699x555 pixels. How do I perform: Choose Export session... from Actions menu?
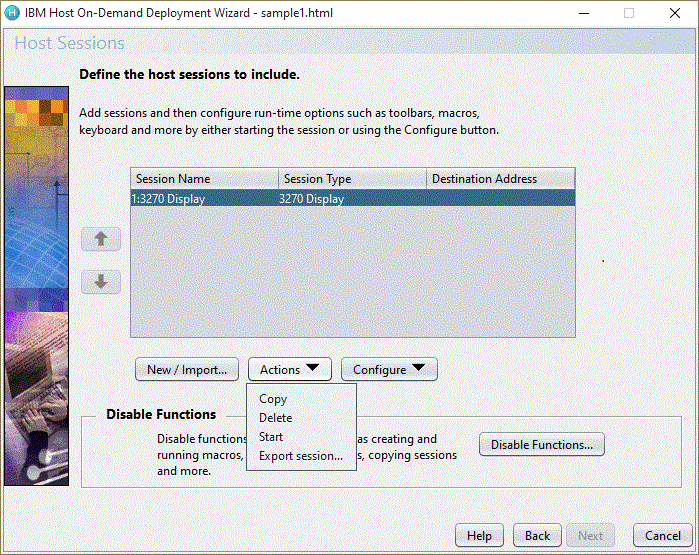click(301, 456)
